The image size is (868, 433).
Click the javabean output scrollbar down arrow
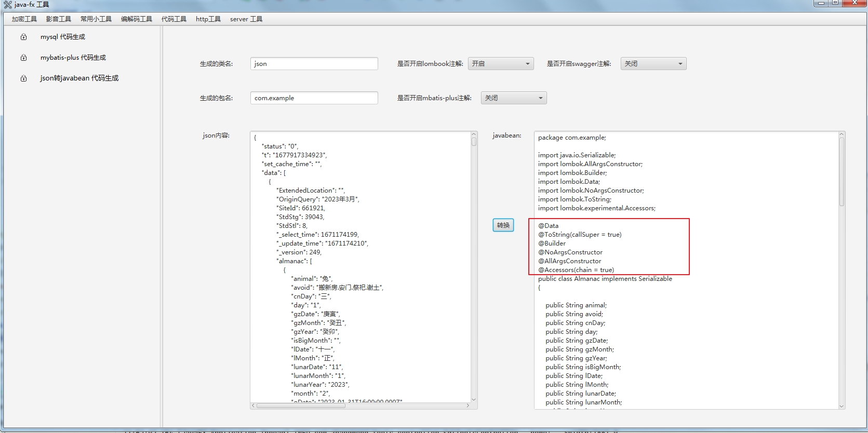coord(842,406)
